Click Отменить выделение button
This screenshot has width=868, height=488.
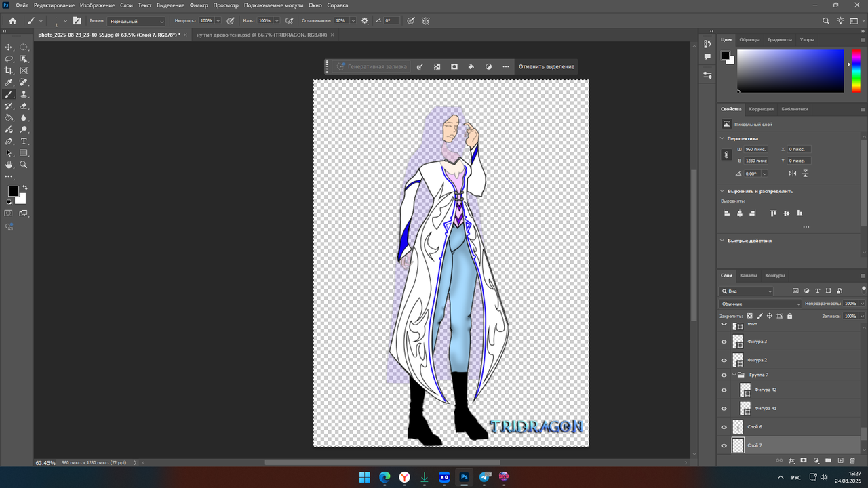(547, 66)
